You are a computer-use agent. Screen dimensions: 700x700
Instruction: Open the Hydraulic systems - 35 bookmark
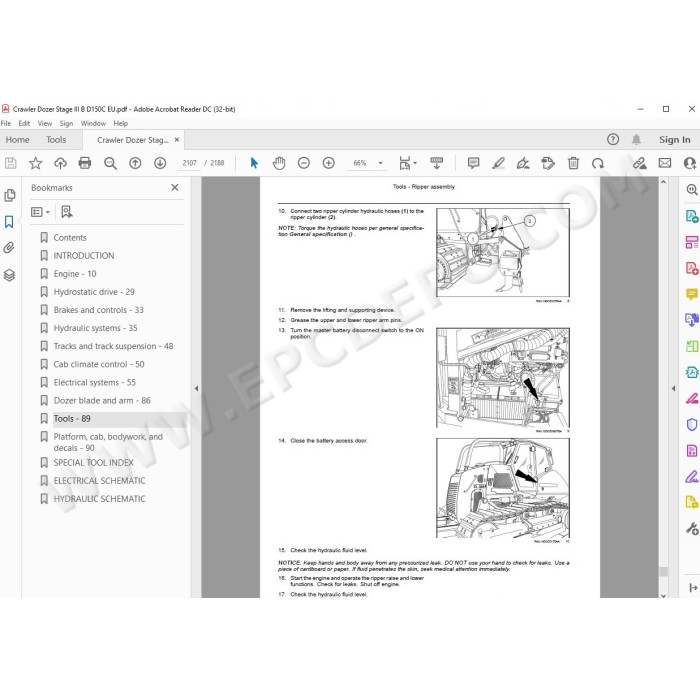click(x=96, y=328)
